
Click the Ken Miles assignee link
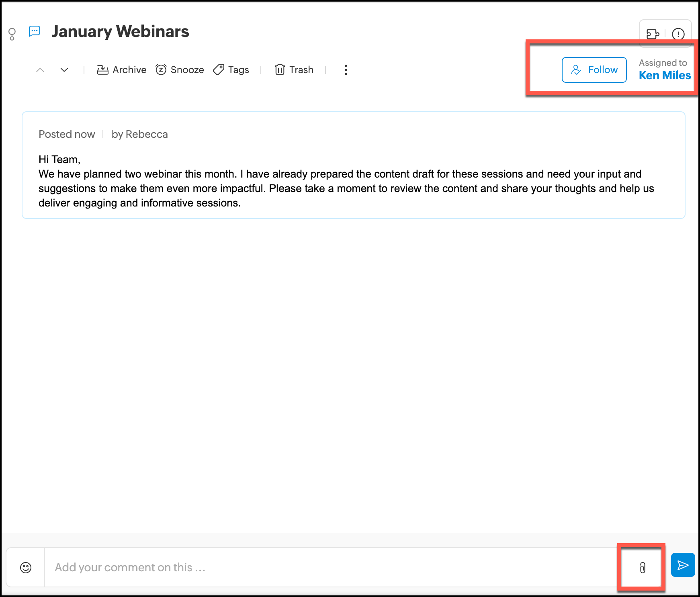(665, 76)
